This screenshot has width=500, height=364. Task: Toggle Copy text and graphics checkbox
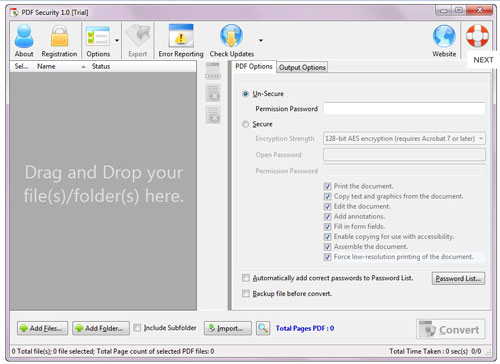pyautogui.click(x=327, y=196)
